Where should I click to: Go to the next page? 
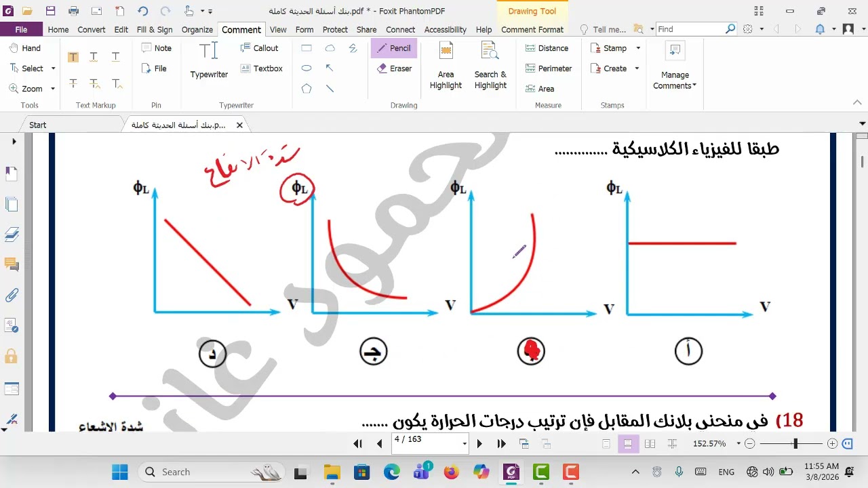[479, 444]
